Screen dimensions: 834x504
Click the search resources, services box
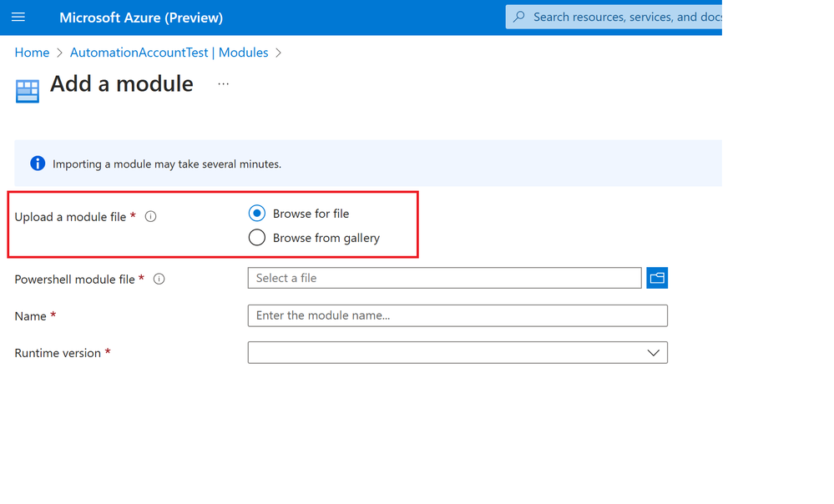[x=614, y=17]
